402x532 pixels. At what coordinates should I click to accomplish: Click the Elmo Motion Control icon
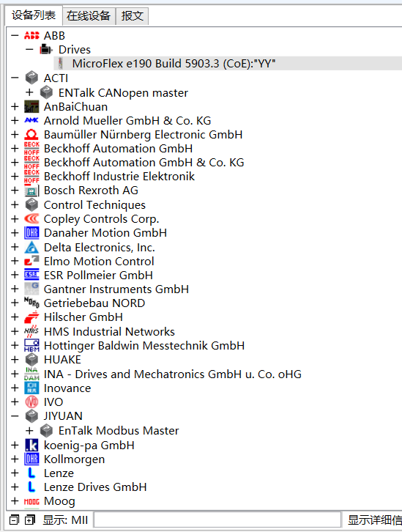[x=31, y=261]
